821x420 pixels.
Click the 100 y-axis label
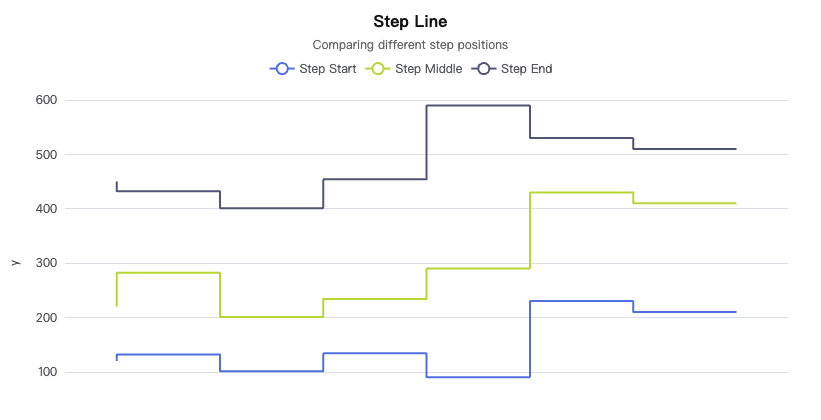point(47,372)
